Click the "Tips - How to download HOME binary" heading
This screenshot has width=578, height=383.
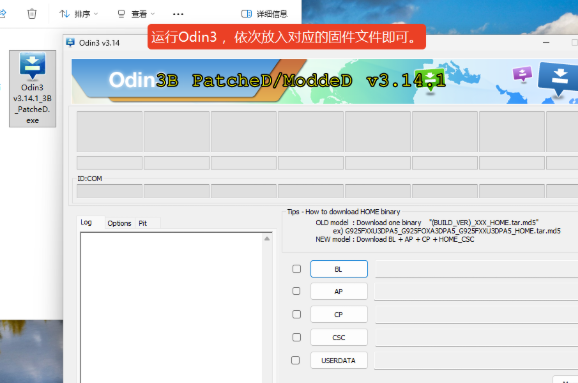point(344,212)
